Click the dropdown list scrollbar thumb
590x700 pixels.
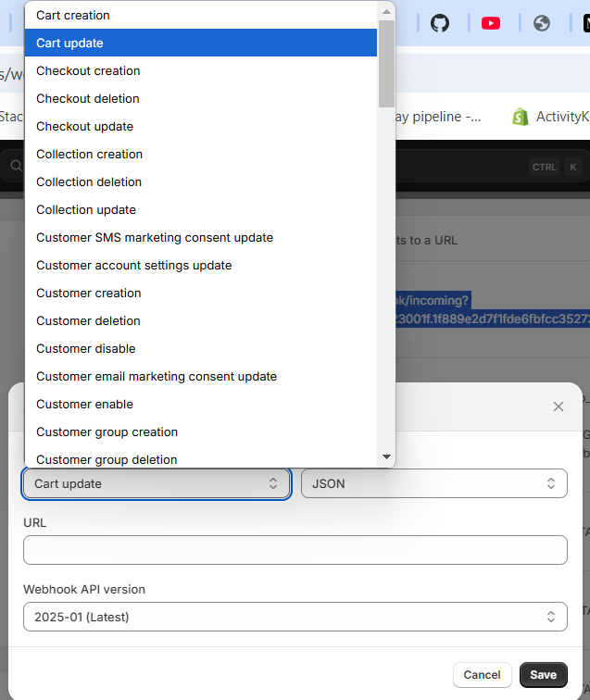click(x=386, y=63)
